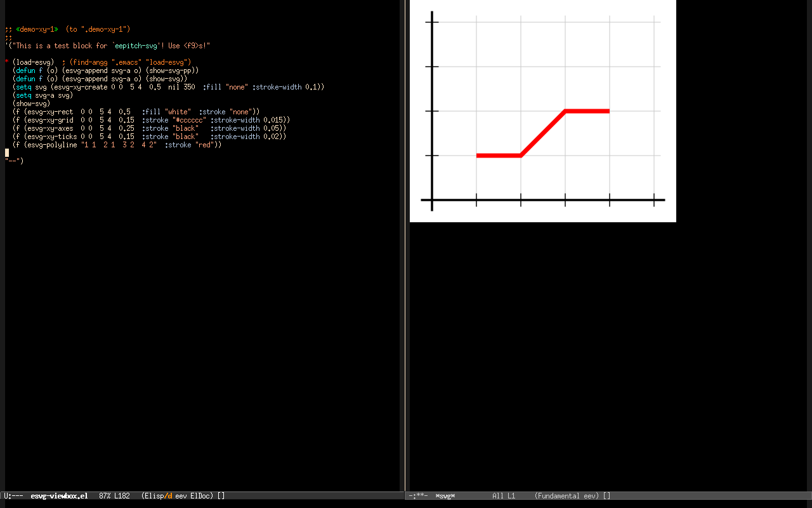Click the (load-esvg) expression
Viewport: 812px width, 508px height.
click(34, 62)
